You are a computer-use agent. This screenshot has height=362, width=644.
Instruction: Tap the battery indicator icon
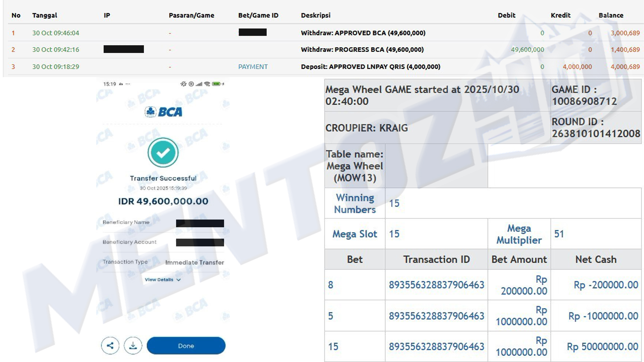216,84
